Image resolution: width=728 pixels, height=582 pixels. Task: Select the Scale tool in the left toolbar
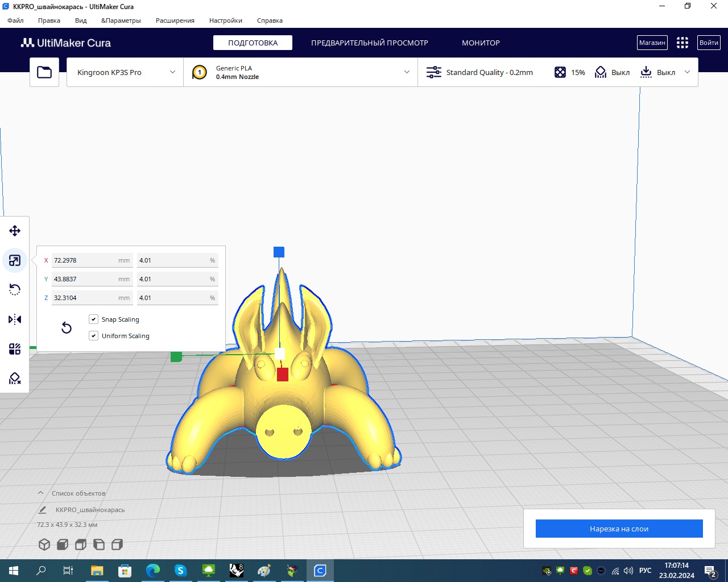coord(15,260)
